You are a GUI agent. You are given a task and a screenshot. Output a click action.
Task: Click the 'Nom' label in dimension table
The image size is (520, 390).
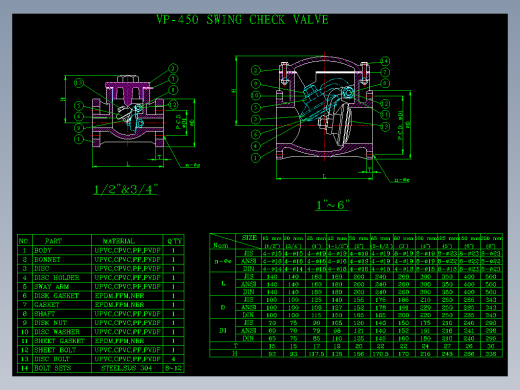[221, 246]
